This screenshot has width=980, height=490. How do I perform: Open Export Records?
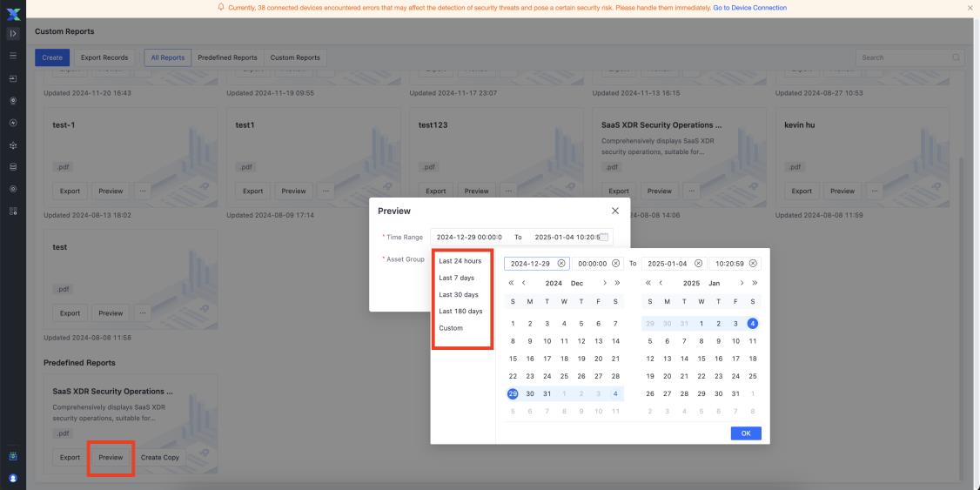click(x=104, y=57)
